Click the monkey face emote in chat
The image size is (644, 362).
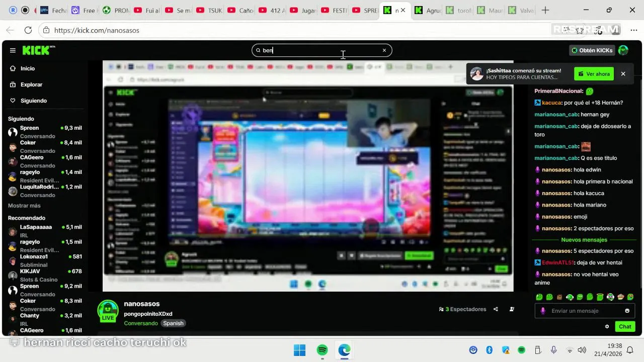click(620, 297)
